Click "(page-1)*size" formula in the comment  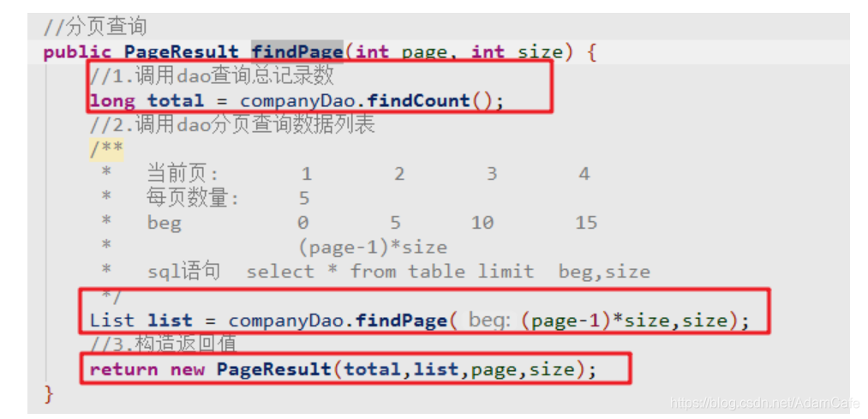coord(373,247)
